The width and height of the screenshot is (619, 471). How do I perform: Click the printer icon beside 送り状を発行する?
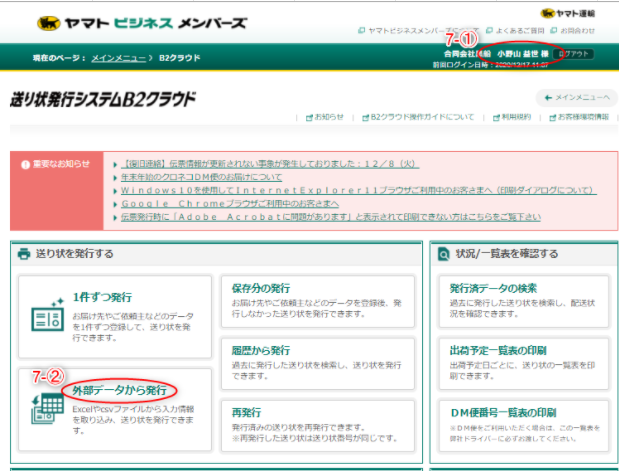[24, 254]
